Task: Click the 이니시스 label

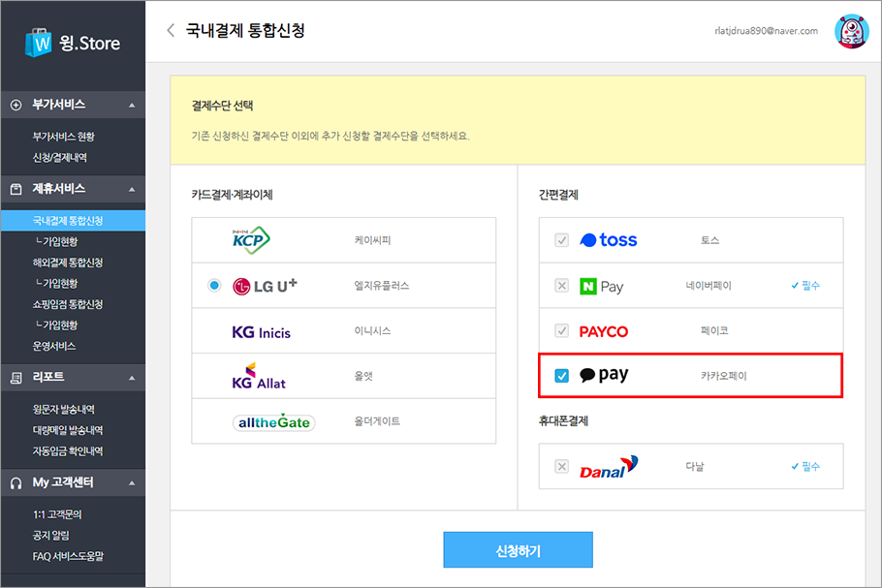Action: click(x=372, y=331)
